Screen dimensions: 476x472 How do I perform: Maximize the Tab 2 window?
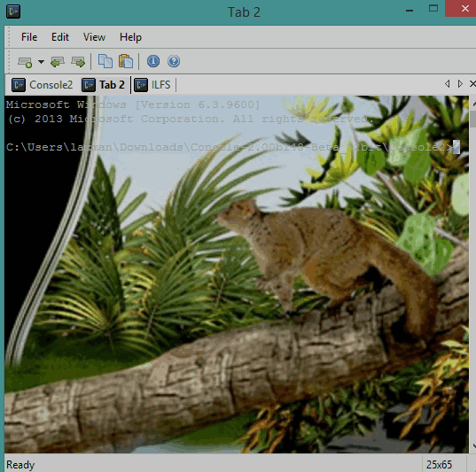click(x=433, y=9)
